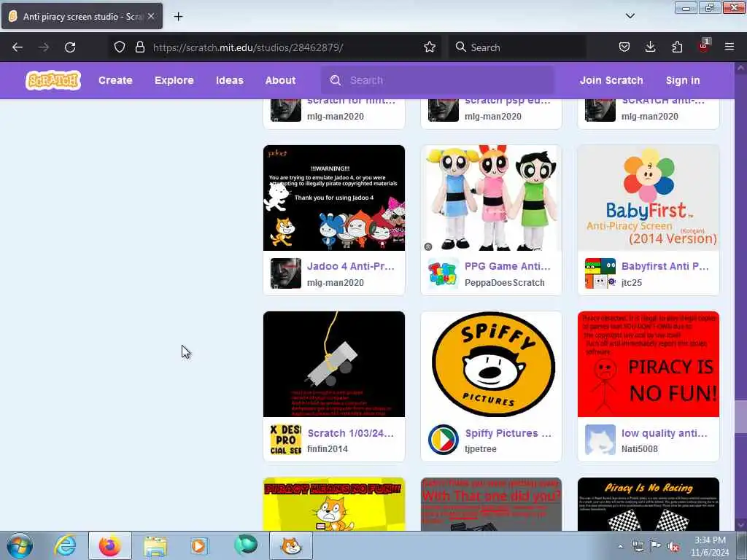Open Spiffy Pictures ... project title

pyautogui.click(x=508, y=433)
